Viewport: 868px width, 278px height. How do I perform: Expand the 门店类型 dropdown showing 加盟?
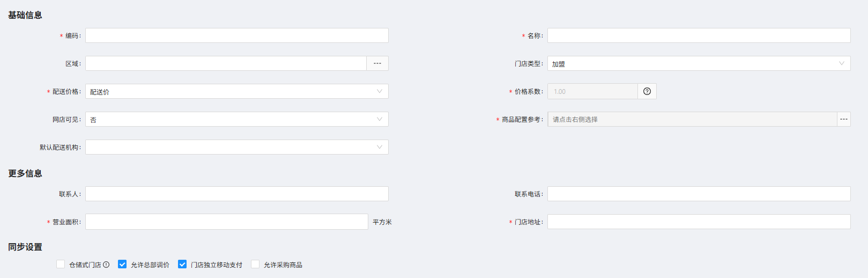pos(699,63)
